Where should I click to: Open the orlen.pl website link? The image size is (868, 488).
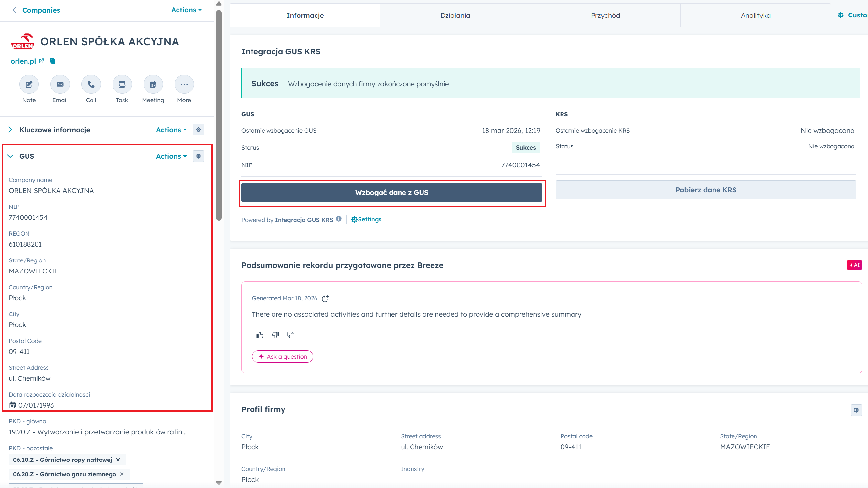click(23, 61)
